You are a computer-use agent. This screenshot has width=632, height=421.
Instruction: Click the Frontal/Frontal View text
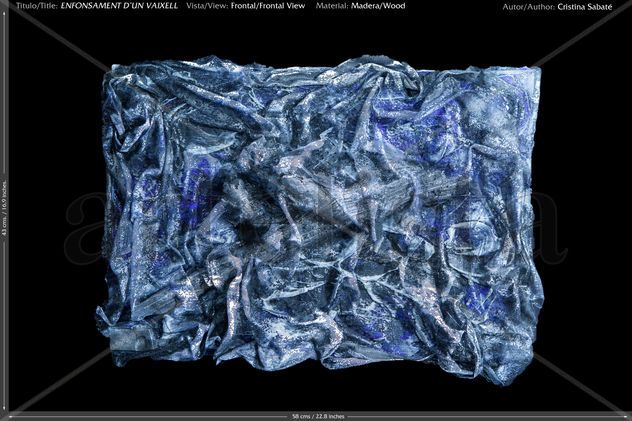click(268, 6)
